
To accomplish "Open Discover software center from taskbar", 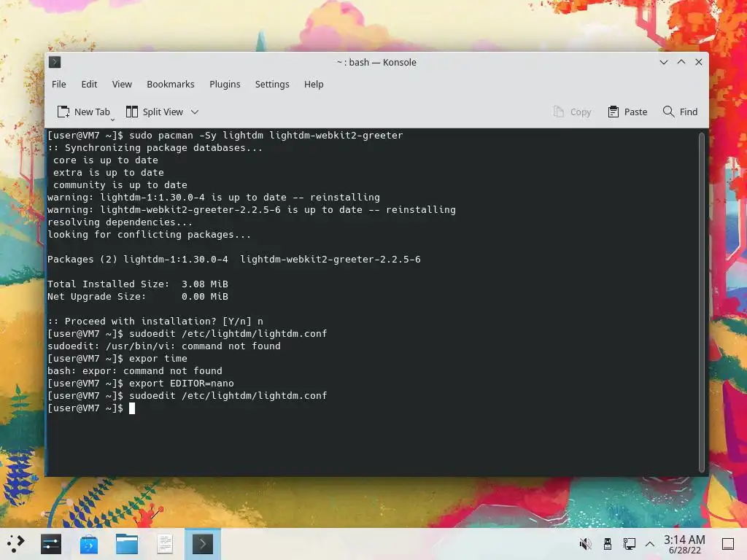I will [89, 544].
